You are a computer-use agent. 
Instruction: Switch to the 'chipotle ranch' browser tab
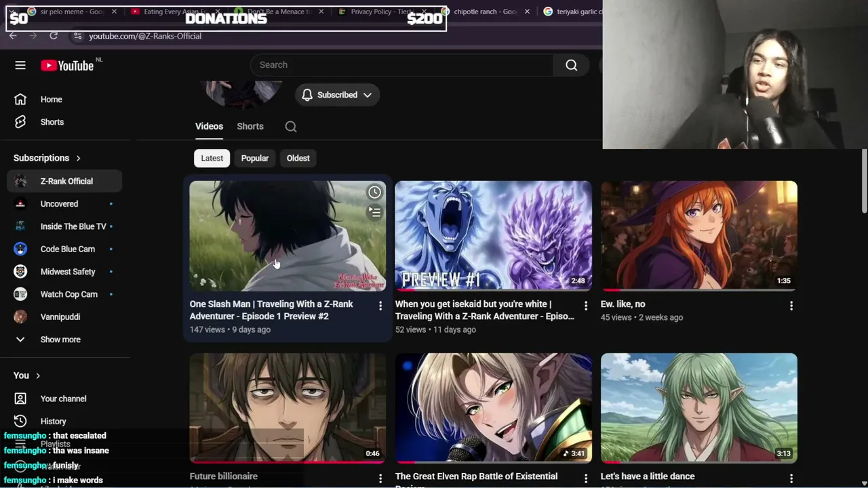486,12
